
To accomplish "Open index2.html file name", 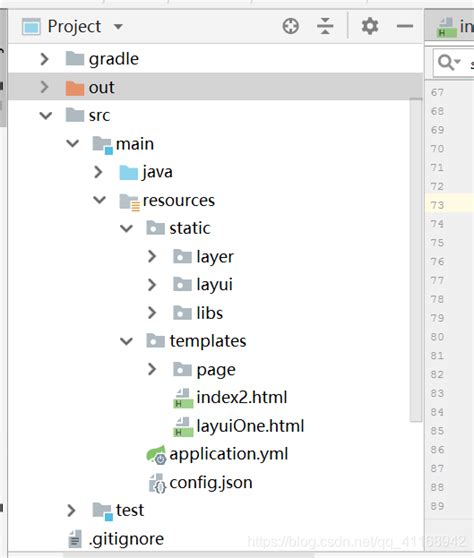I will coord(242,397).
